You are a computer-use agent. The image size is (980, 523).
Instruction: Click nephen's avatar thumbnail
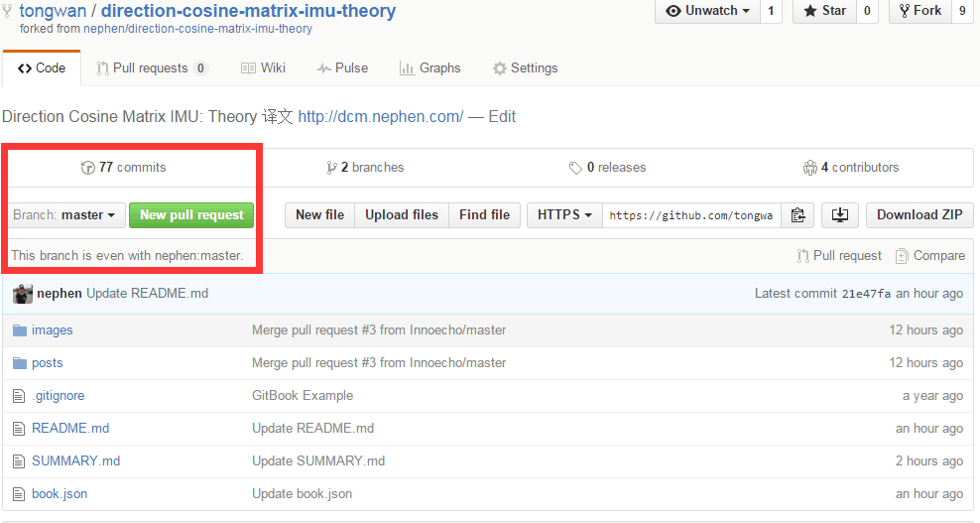point(23,294)
